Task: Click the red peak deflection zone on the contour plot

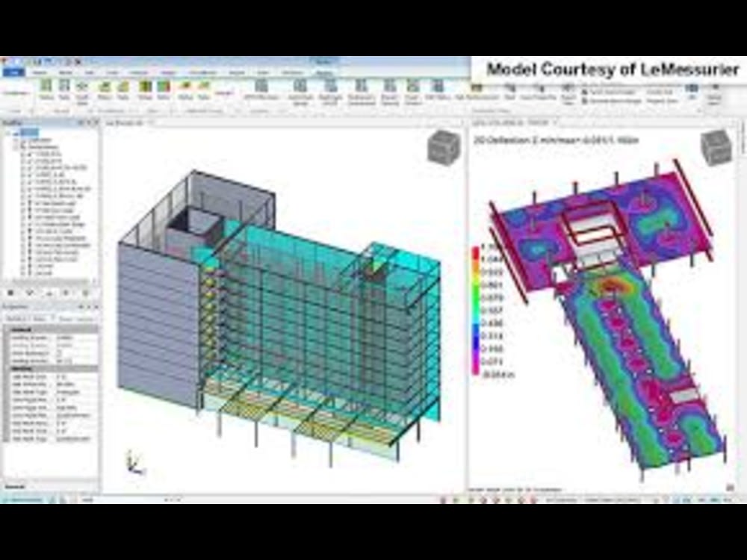Action: tap(611, 285)
